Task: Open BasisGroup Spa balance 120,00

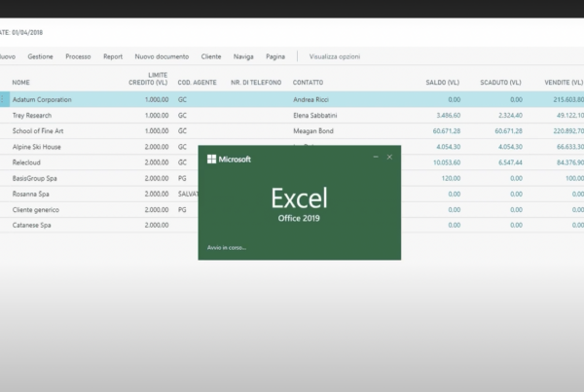Action: pos(451,178)
